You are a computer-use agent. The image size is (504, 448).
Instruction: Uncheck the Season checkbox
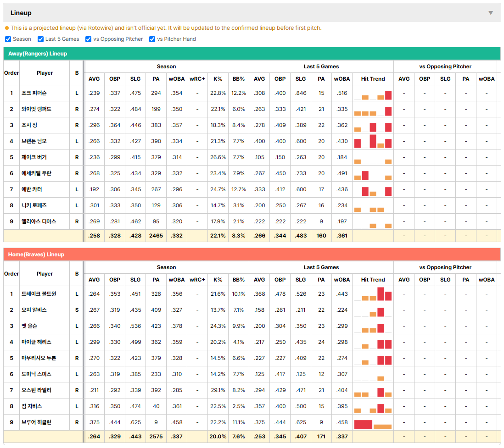click(8, 39)
